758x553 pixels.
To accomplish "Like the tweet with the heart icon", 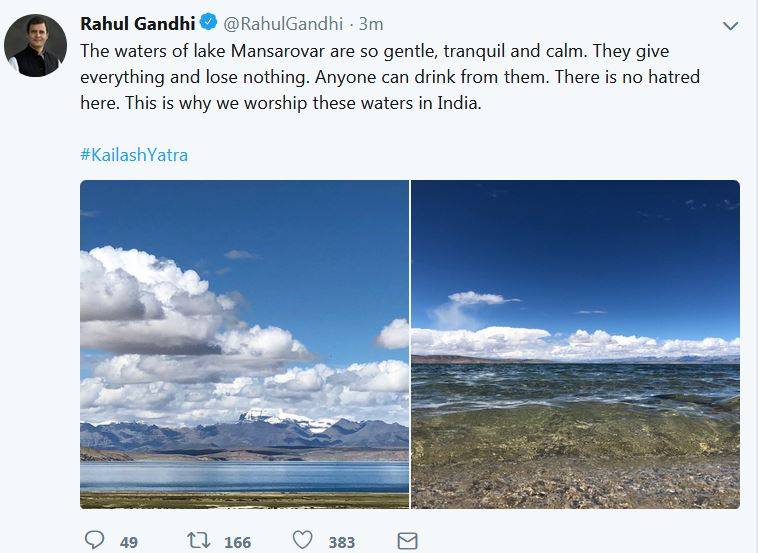I will tap(303, 541).
